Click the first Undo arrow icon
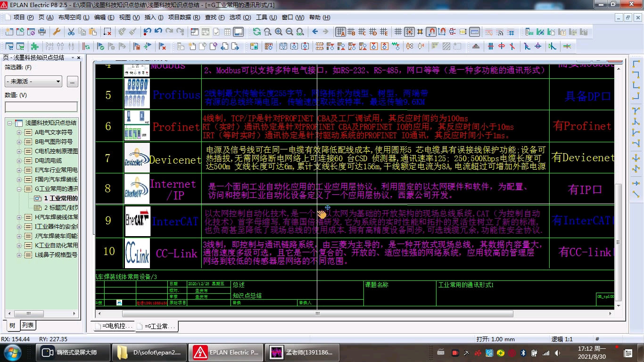This screenshot has width=644, height=362. (x=148, y=32)
